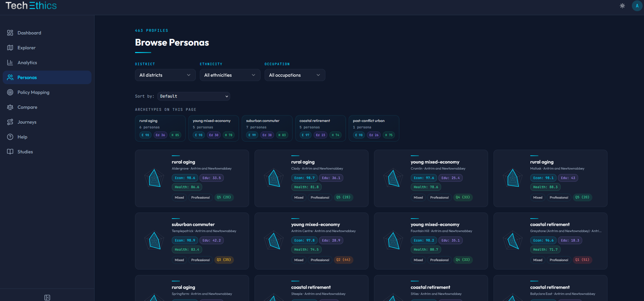The width and height of the screenshot is (644, 301).
Task: Navigate to Journeys
Action: [x=47, y=122]
